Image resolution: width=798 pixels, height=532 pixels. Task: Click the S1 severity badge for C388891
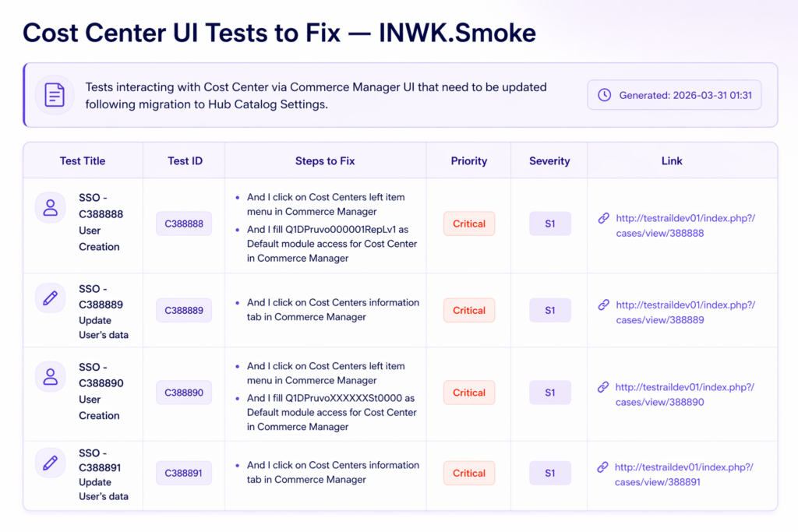550,473
